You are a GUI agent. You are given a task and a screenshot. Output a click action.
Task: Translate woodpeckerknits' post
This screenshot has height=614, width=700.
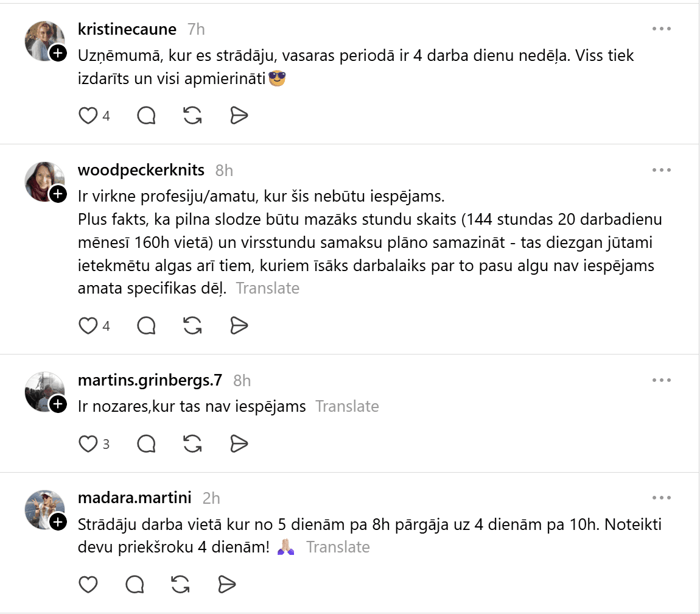[268, 288]
